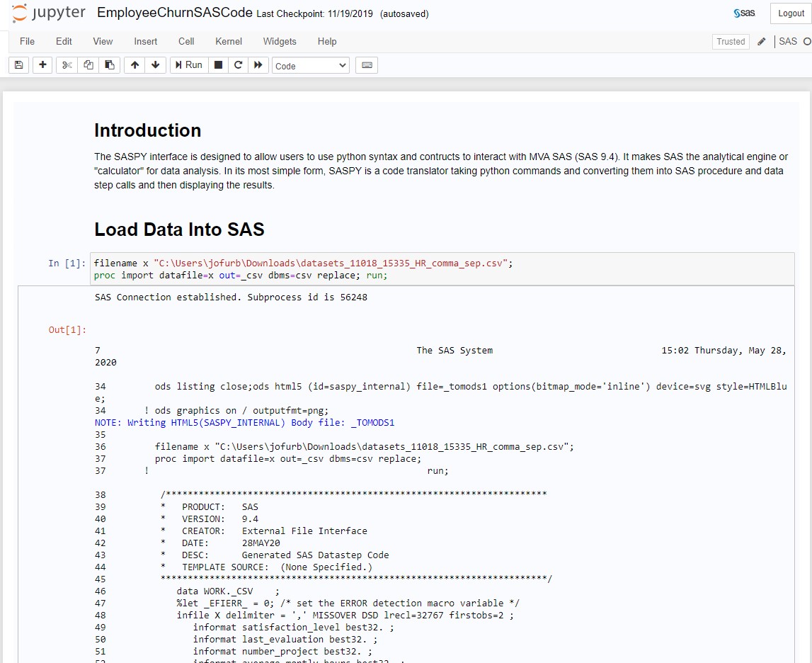
Task: Open the Widgets menu
Action: pyautogui.click(x=280, y=41)
